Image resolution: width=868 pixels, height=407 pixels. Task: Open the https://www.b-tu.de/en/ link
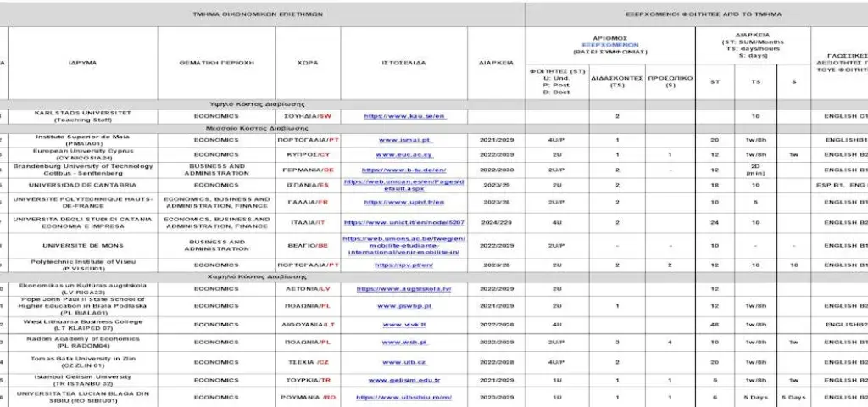[404, 170]
